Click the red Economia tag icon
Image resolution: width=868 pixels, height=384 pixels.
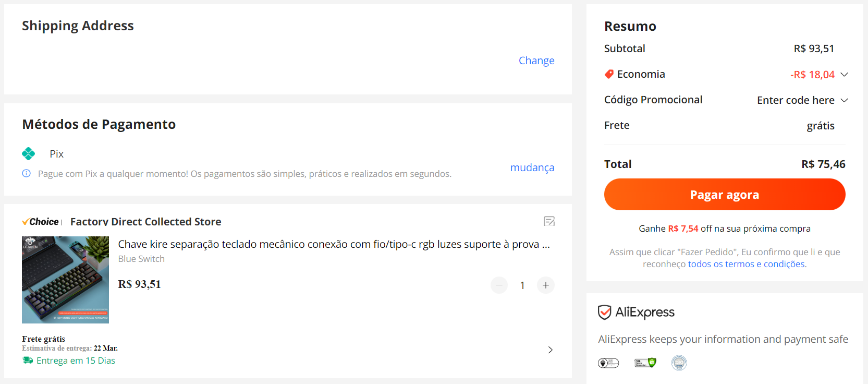pyautogui.click(x=609, y=74)
